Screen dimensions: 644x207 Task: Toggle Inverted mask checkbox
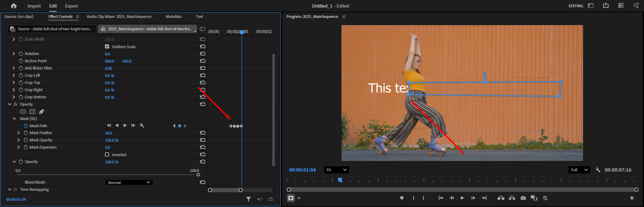pos(107,154)
